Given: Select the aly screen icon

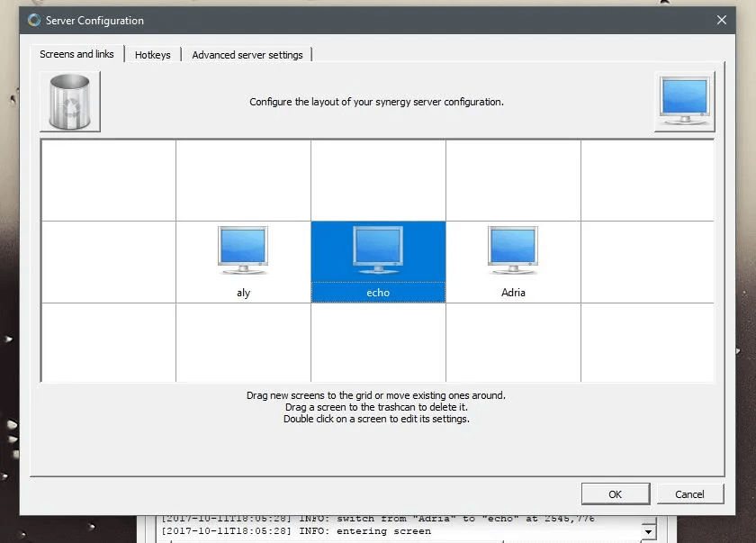Looking at the screenshot, I should click(243, 252).
